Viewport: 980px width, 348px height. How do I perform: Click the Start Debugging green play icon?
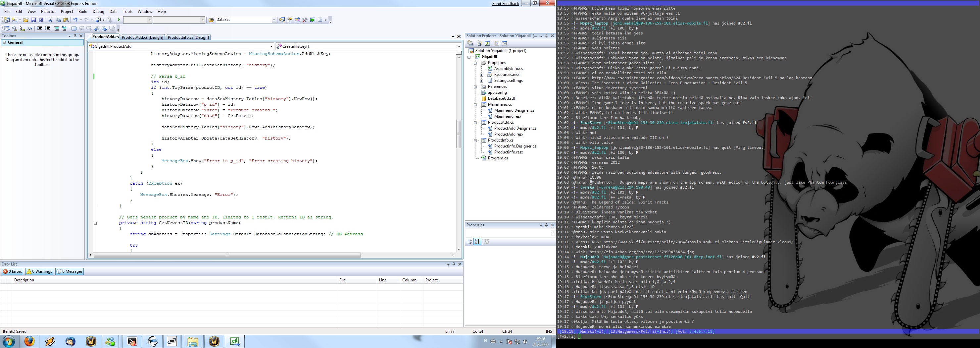coord(119,20)
